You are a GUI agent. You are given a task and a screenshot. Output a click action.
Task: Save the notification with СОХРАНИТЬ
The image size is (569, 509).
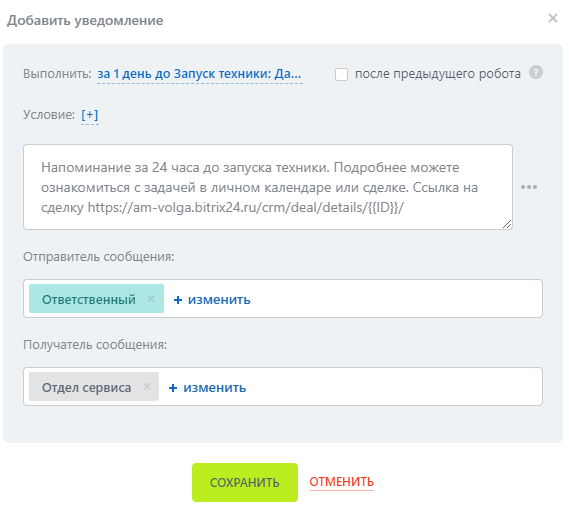pyautogui.click(x=245, y=482)
